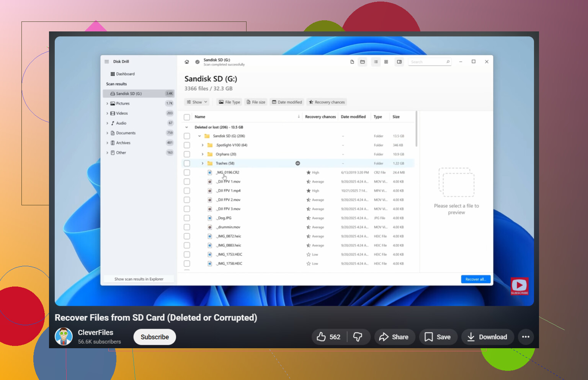This screenshot has height=380, width=588.
Task: Click the file list vertical scrollbar
Action: pyautogui.click(x=416, y=129)
